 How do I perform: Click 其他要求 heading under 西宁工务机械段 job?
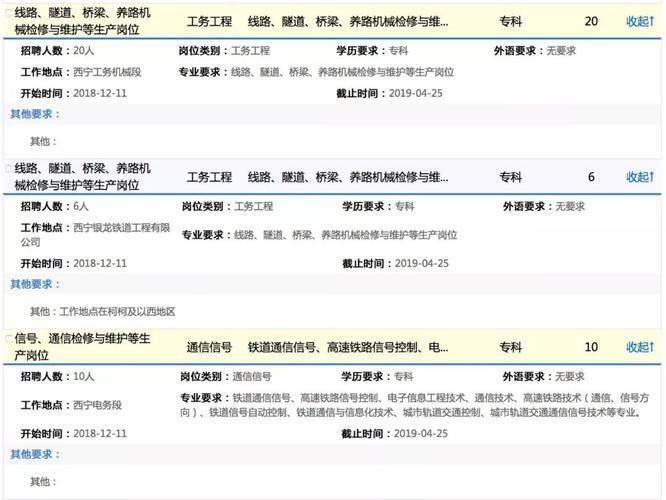35,114
